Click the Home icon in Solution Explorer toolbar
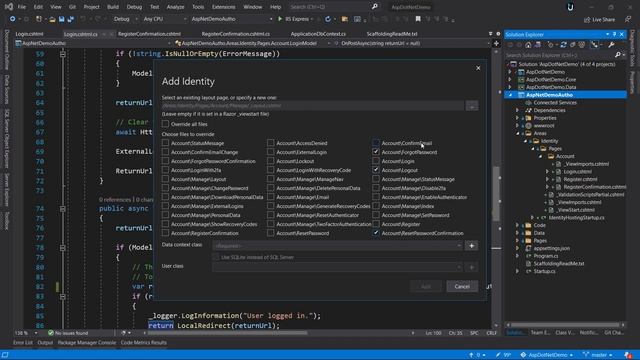Viewport: 640px width, 360px height. click(x=528, y=45)
